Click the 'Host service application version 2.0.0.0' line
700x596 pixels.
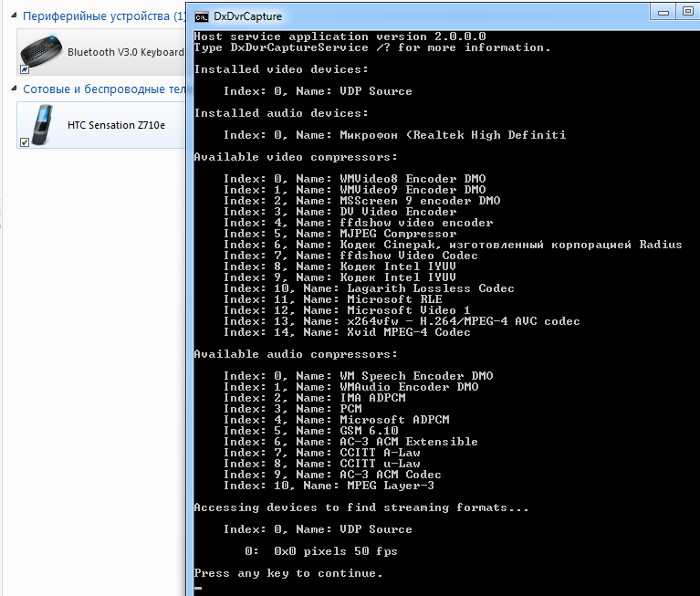click(340, 37)
